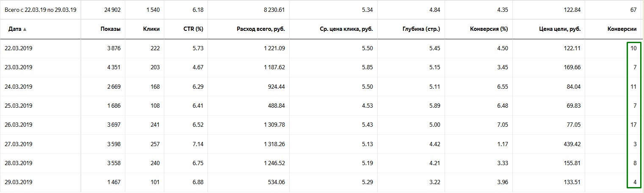Click the sort arrow beside Дата
The height and width of the screenshot is (193, 644).
click(x=25, y=29)
